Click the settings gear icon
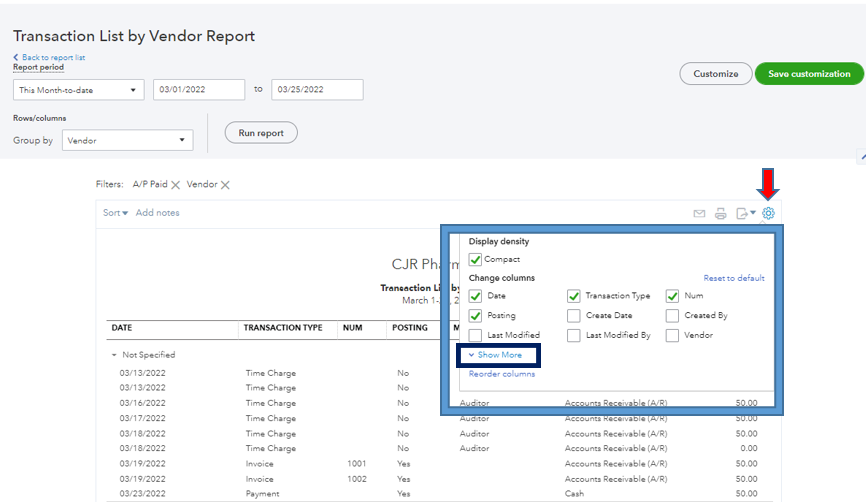The width and height of the screenshot is (866, 502). click(x=768, y=213)
